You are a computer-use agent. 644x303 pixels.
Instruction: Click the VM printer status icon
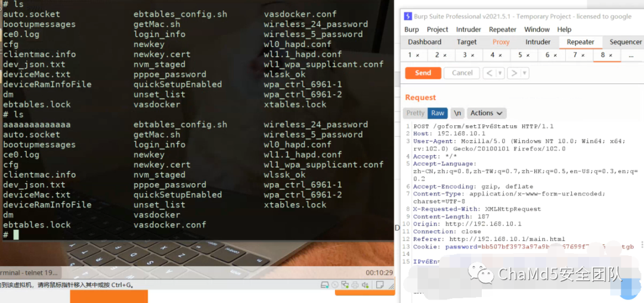click(355, 285)
